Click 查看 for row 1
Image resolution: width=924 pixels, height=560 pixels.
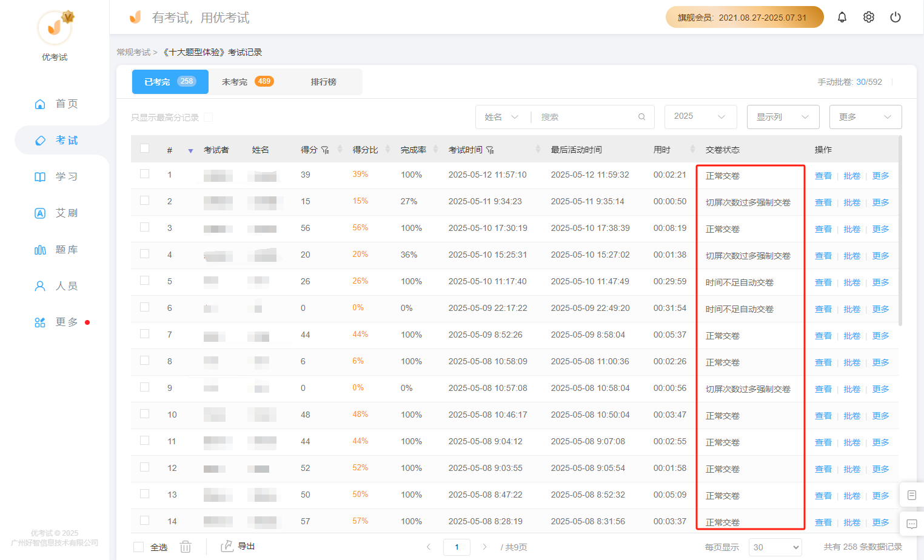(x=823, y=176)
